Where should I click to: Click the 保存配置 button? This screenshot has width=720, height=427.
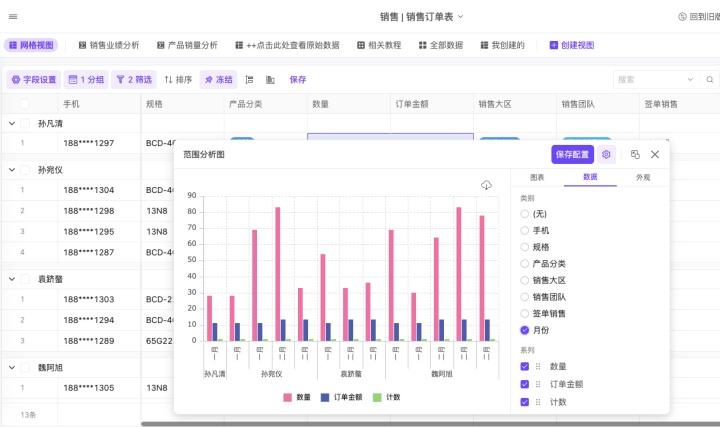coord(572,155)
